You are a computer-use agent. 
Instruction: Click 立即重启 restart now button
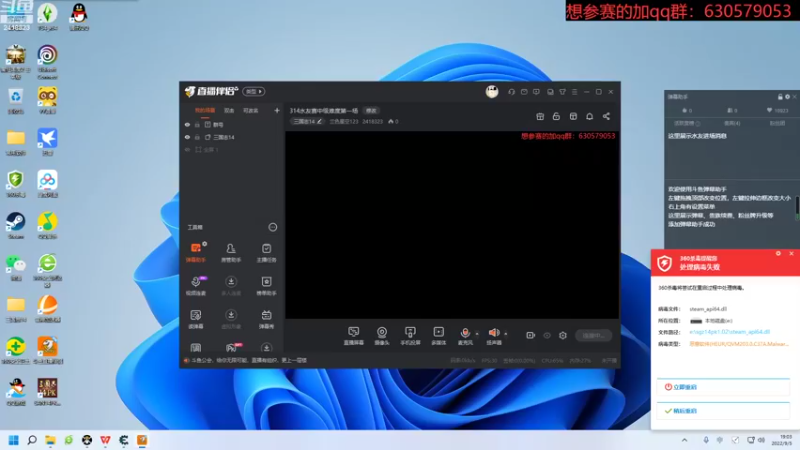(x=723, y=387)
